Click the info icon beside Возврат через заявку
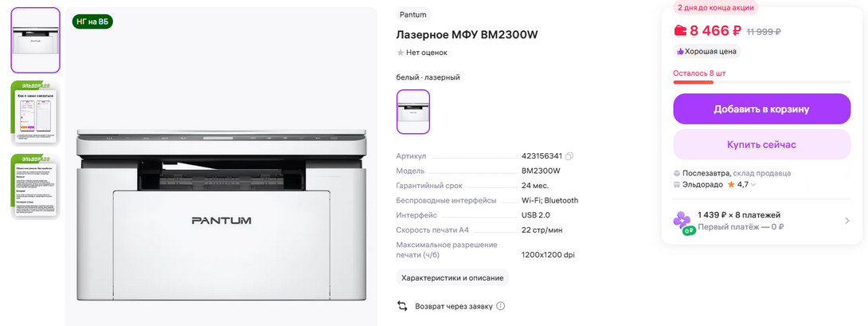The width and height of the screenshot is (868, 326). pyautogui.click(x=501, y=306)
